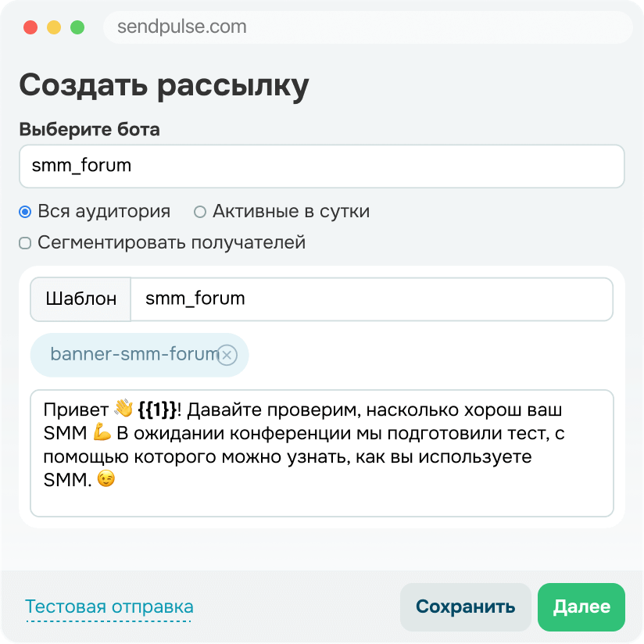This screenshot has width=644, height=644.
Task: Click the winking face emoji ending the message
Action: click(106, 481)
